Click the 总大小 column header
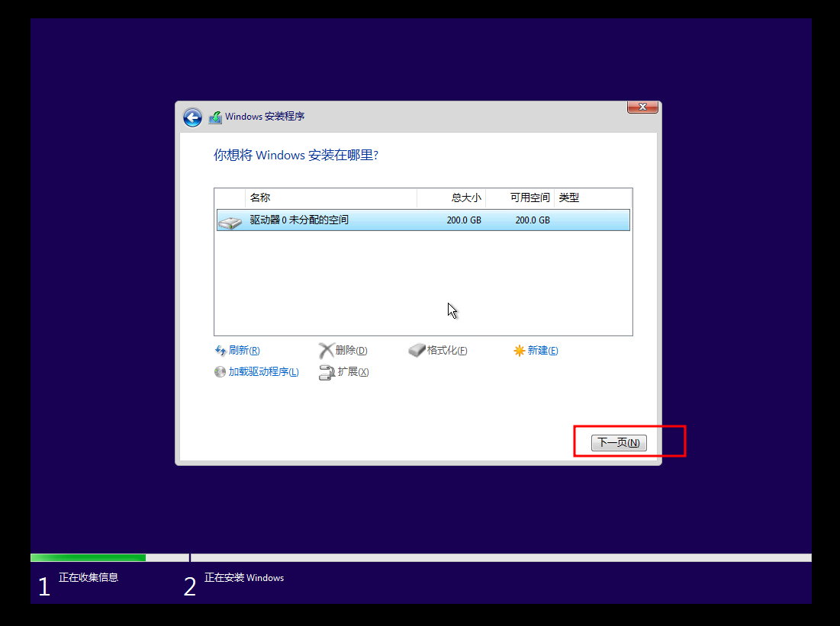840x626 pixels. [451, 197]
